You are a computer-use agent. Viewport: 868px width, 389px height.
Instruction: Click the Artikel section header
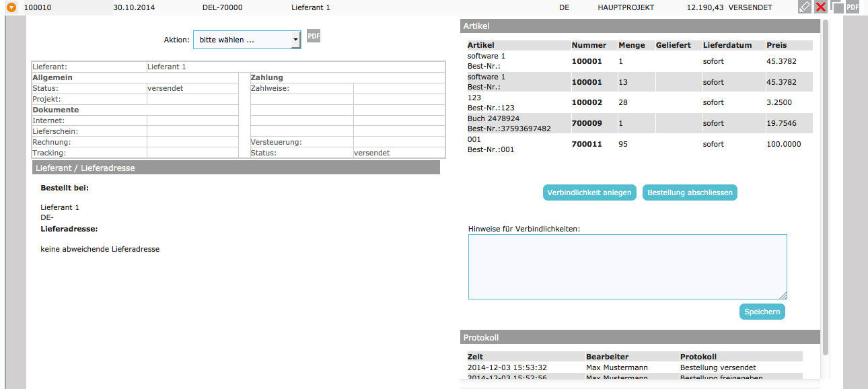640,26
